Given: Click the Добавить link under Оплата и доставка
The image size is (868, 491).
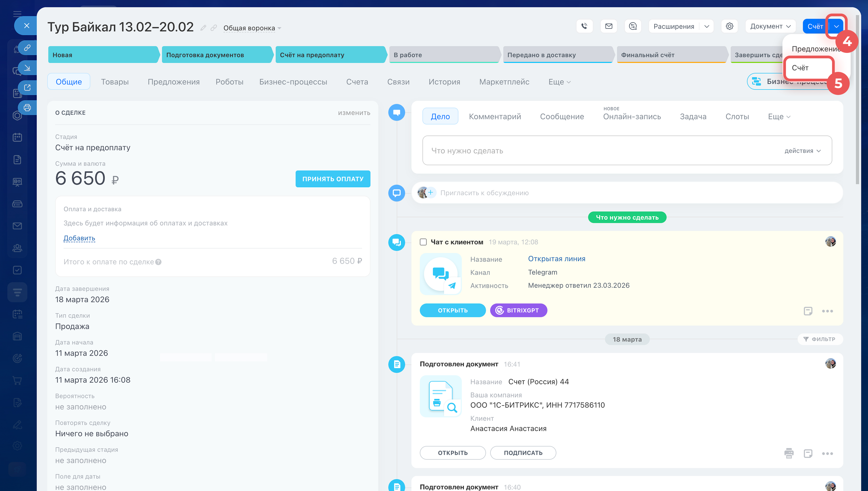Looking at the screenshot, I should pyautogui.click(x=79, y=238).
